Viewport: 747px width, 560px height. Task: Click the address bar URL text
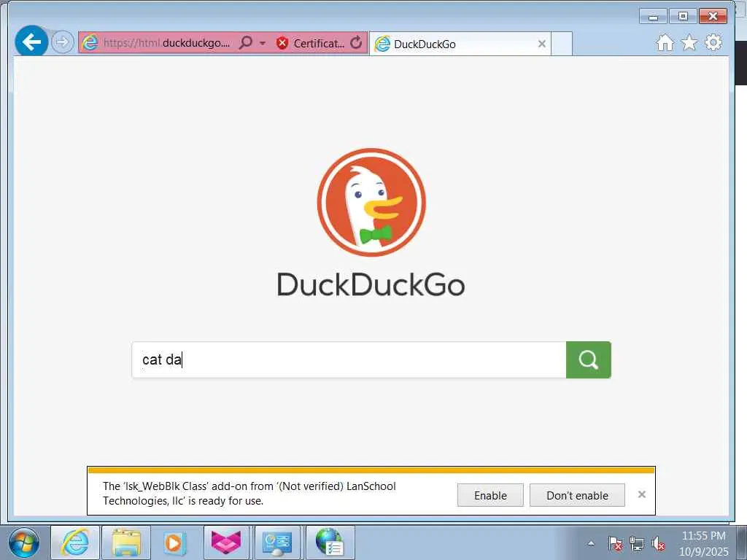point(166,43)
